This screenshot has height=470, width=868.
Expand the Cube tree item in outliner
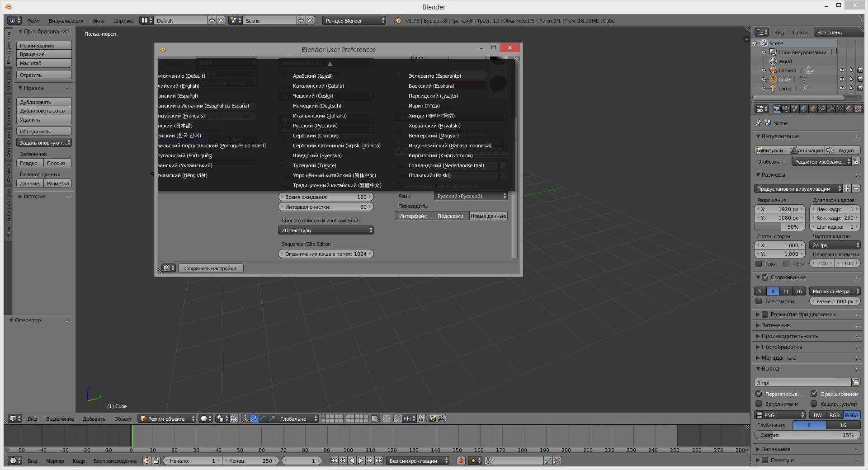point(764,79)
